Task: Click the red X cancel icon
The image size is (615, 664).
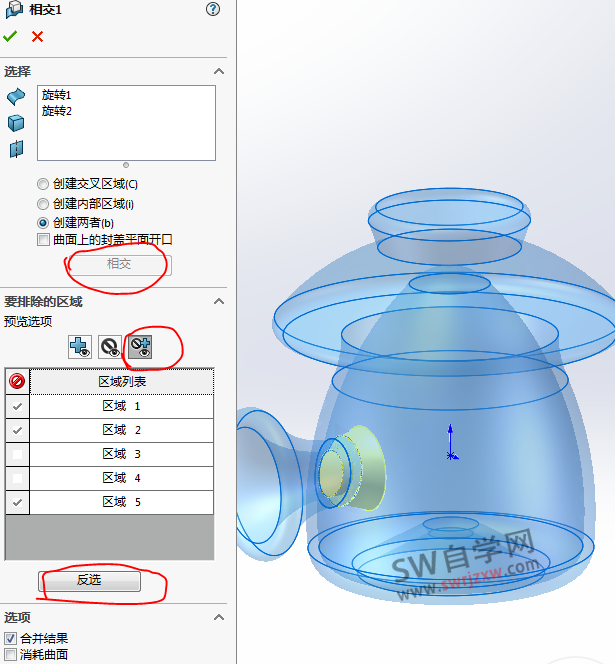Action: click(x=38, y=36)
